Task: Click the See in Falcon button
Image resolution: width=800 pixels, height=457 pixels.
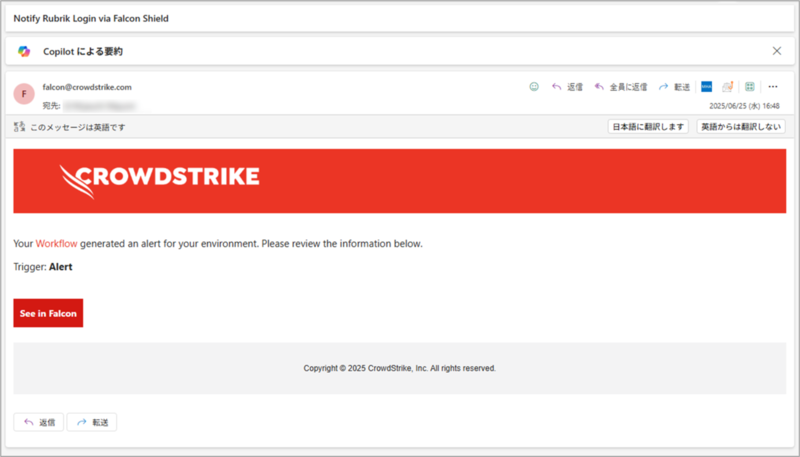Action: tap(48, 313)
